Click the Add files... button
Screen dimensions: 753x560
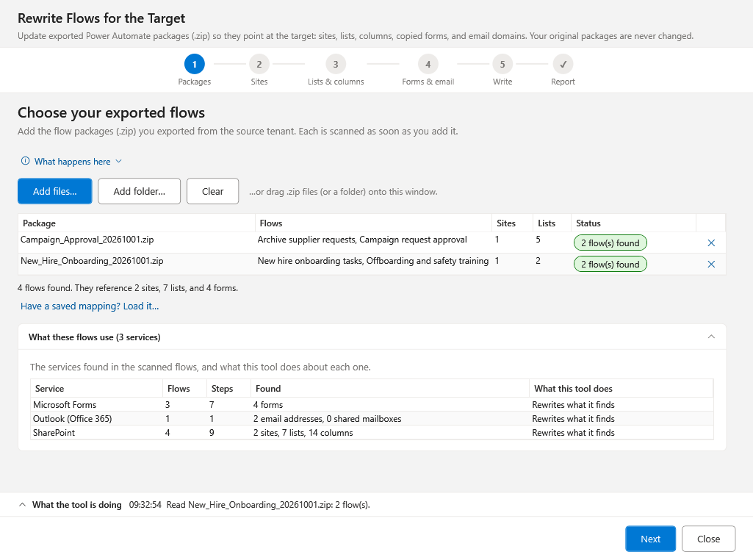point(55,191)
